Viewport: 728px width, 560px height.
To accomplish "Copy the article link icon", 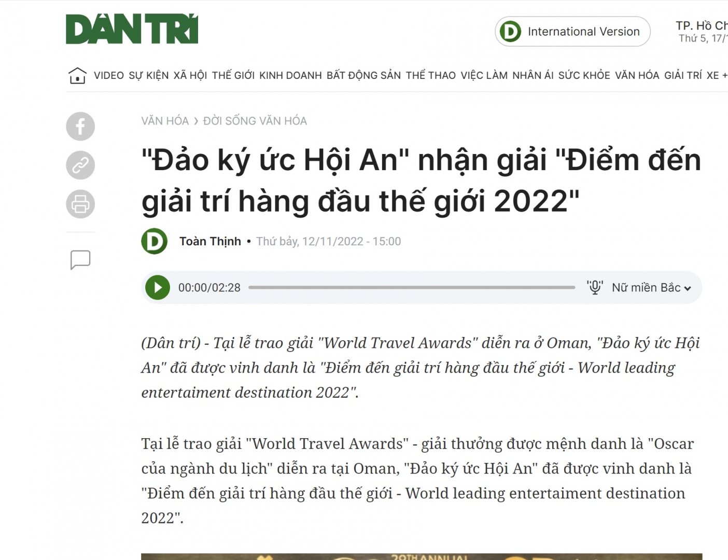I will tap(80, 165).
